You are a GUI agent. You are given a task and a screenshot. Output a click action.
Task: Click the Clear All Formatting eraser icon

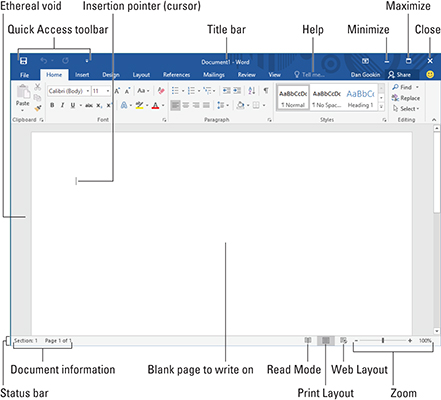161,91
